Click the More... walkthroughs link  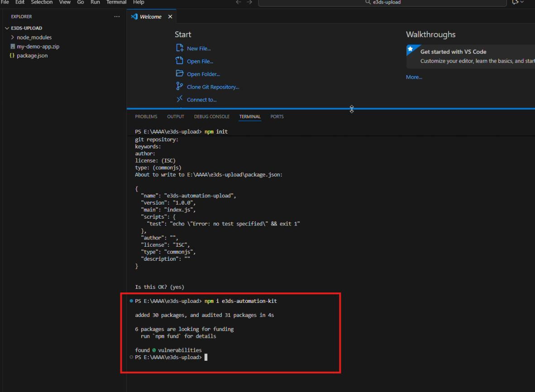[414, 77]
